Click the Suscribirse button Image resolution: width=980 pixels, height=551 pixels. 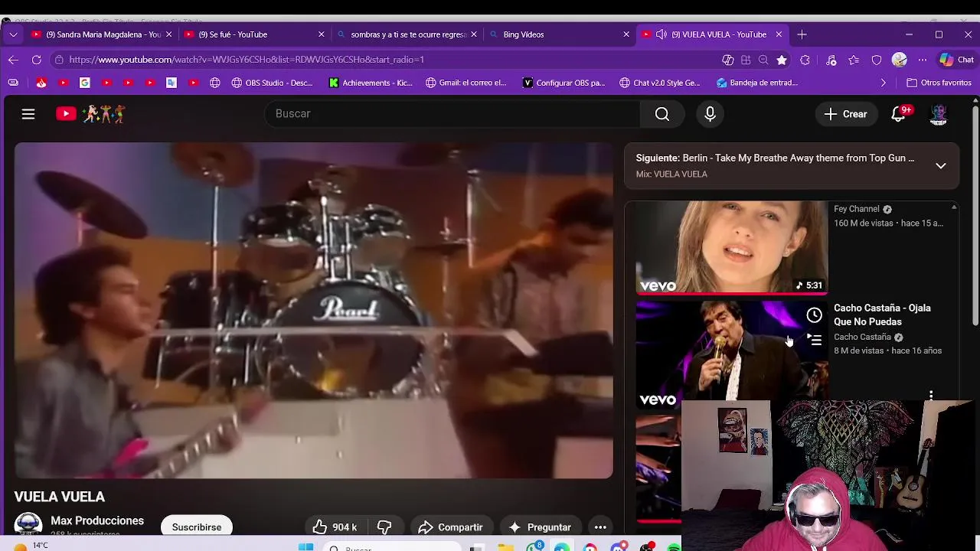pos(197,527)
